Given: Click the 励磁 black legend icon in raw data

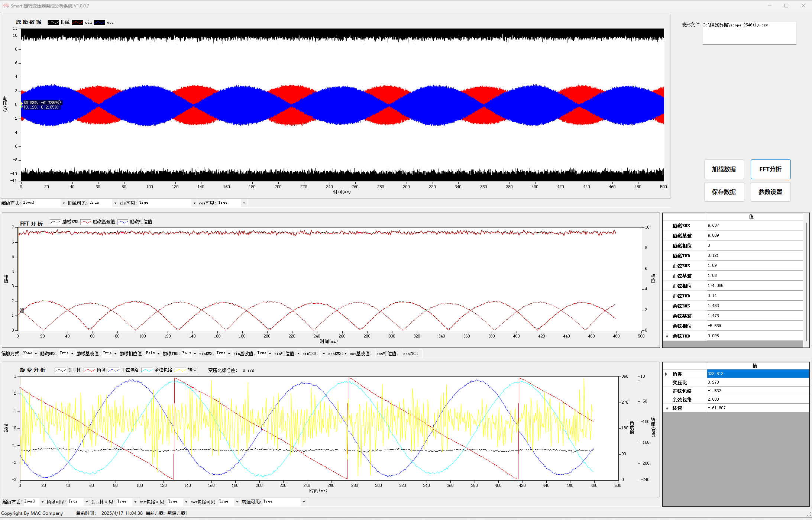Looking at the screenshot, I should [53, 22].
